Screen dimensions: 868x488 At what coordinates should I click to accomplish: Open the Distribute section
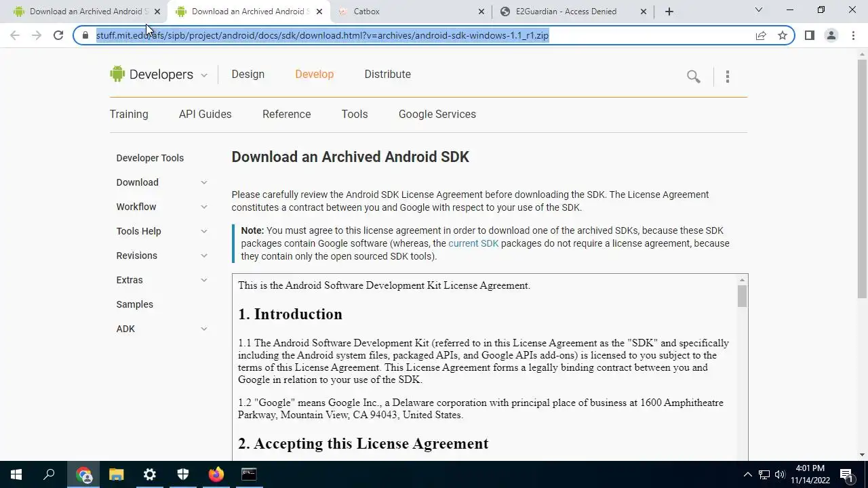click(x=387, y=75)
